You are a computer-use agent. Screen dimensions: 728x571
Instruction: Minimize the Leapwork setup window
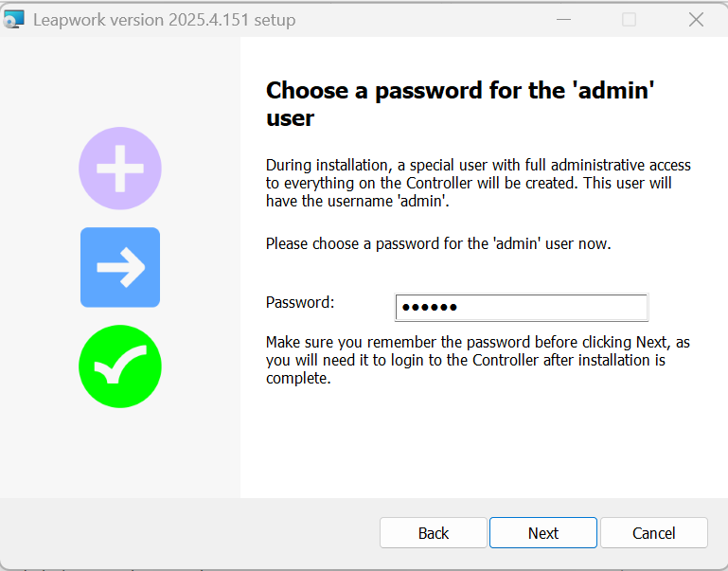pos(562,19)
